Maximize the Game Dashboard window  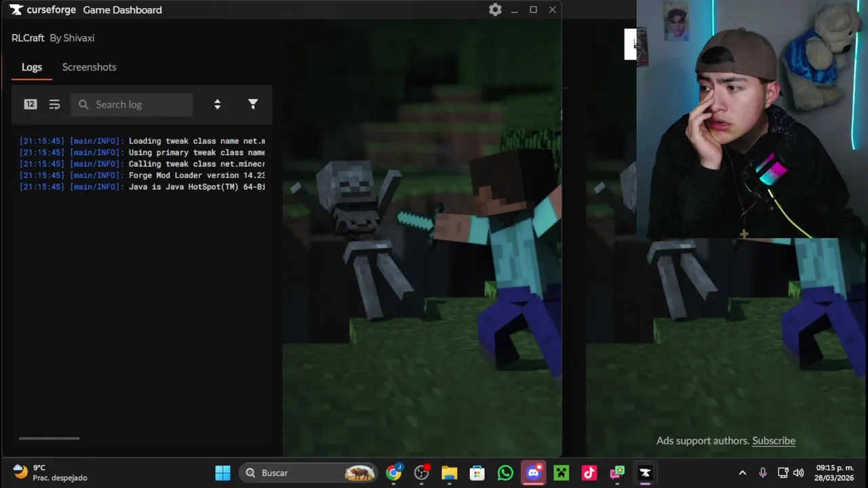tap(534, 9)
